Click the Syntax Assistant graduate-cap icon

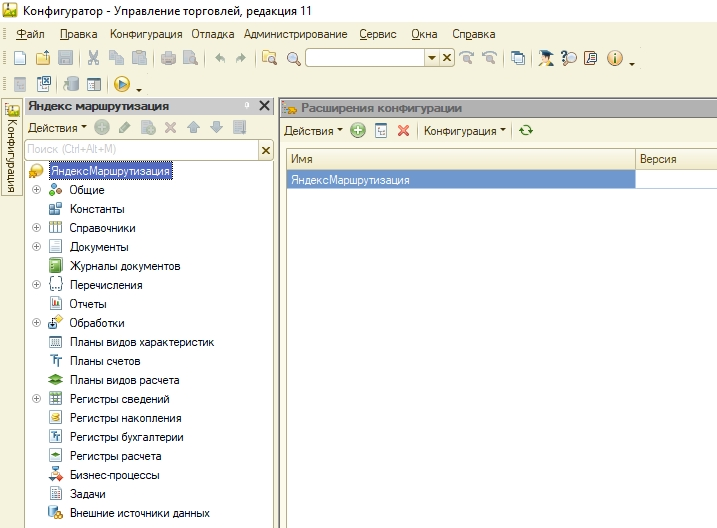(545, 58)
